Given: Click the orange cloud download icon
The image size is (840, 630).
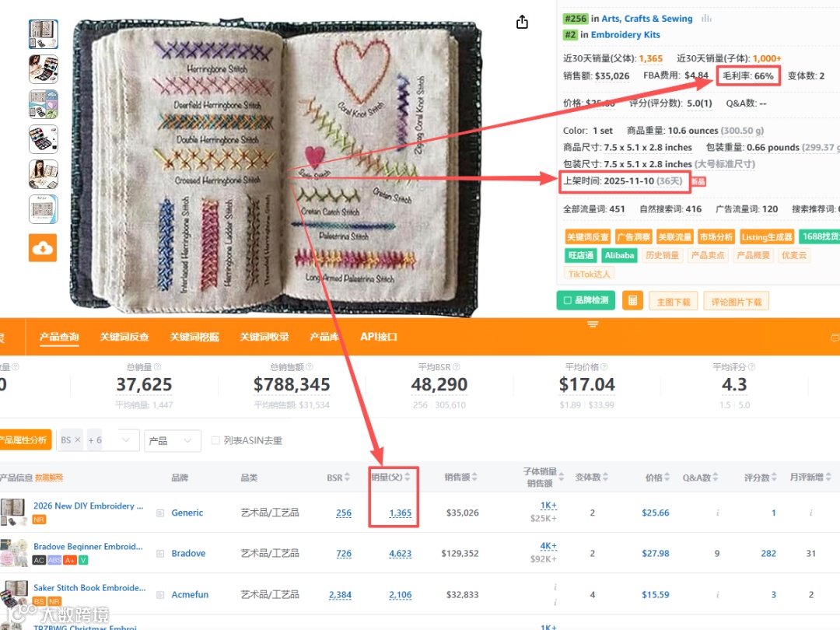Looking at the screenshot, I should pos(43,248).
